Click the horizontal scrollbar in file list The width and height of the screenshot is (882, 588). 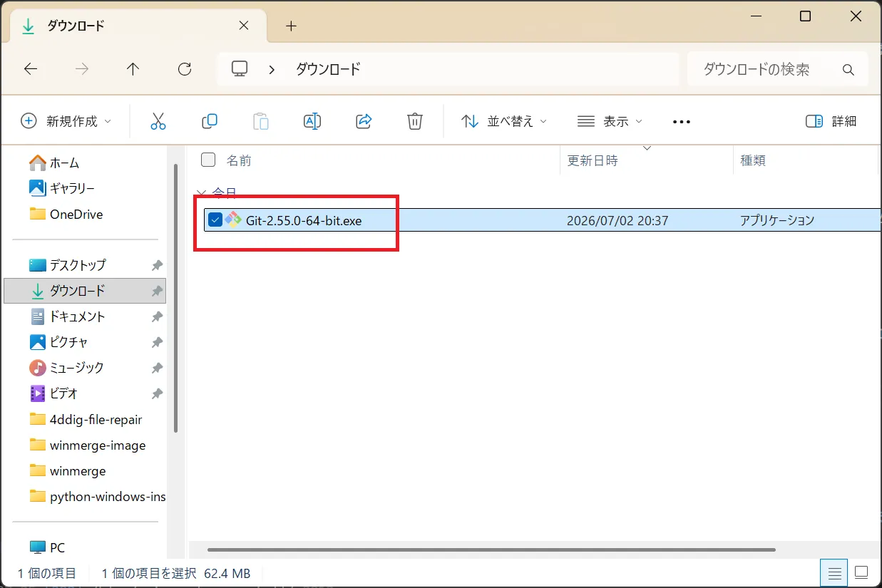(x=491, y=550)
